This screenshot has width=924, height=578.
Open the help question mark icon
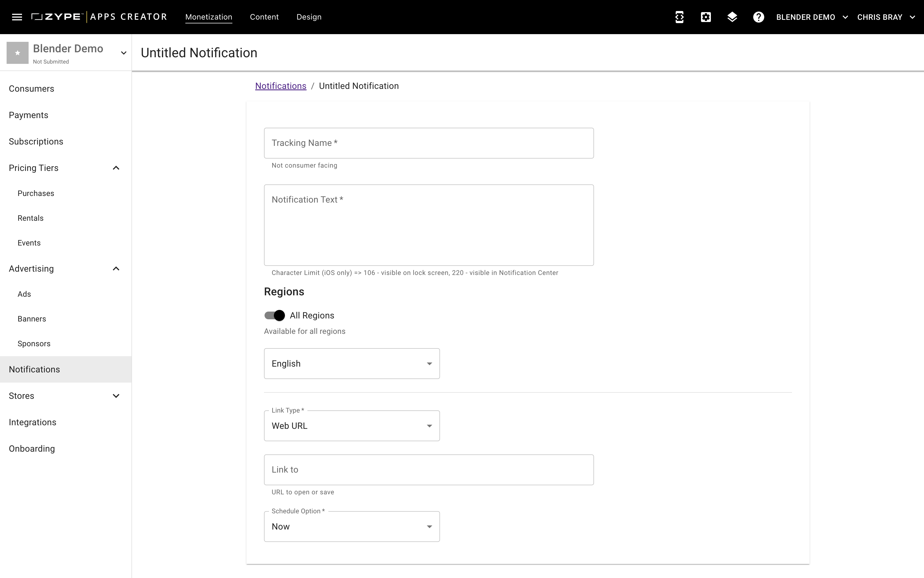click(758, 17)
